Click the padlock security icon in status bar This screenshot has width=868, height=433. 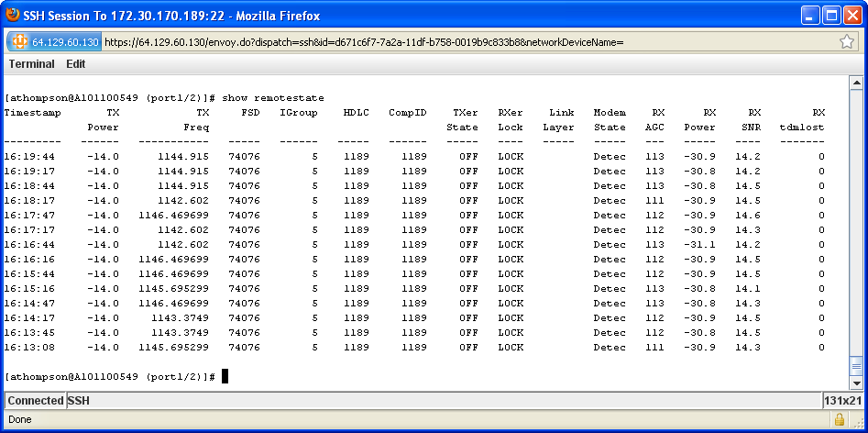[x=838, y=420]
